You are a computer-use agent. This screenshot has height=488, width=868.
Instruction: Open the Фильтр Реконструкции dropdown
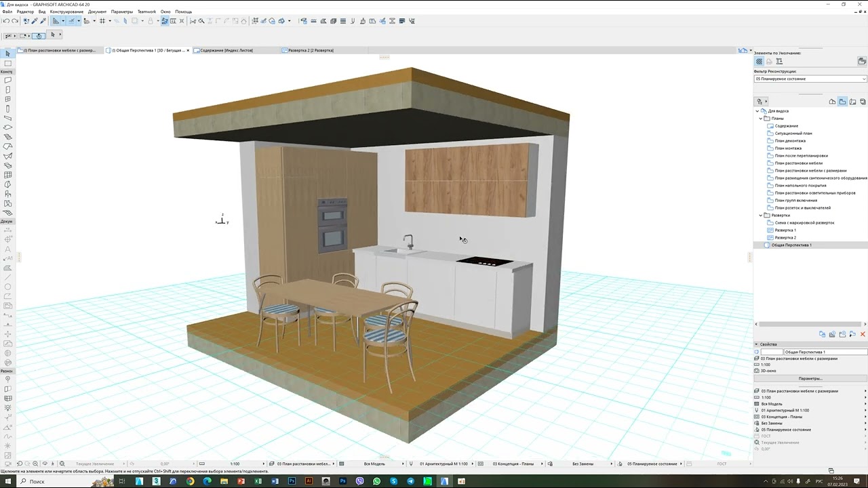pyautogui.click(x=810, y=79)
